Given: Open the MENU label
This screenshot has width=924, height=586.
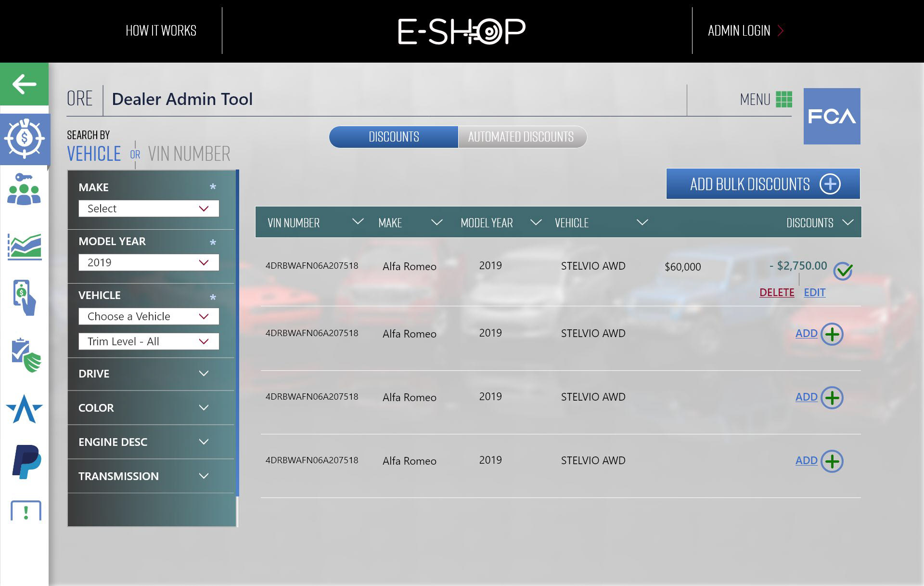Looking at the screenshot, I should [755, 100].
